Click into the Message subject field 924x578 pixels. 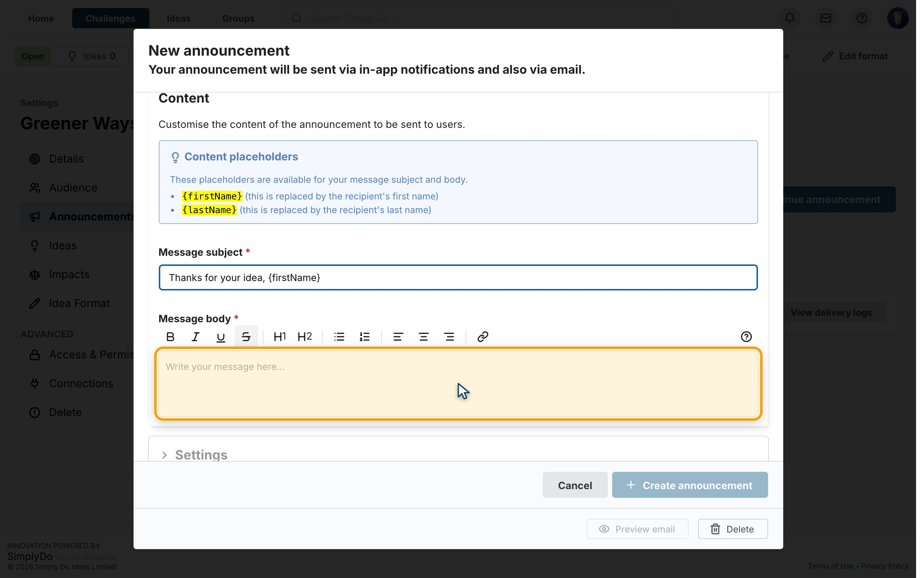tap(458, 277)
